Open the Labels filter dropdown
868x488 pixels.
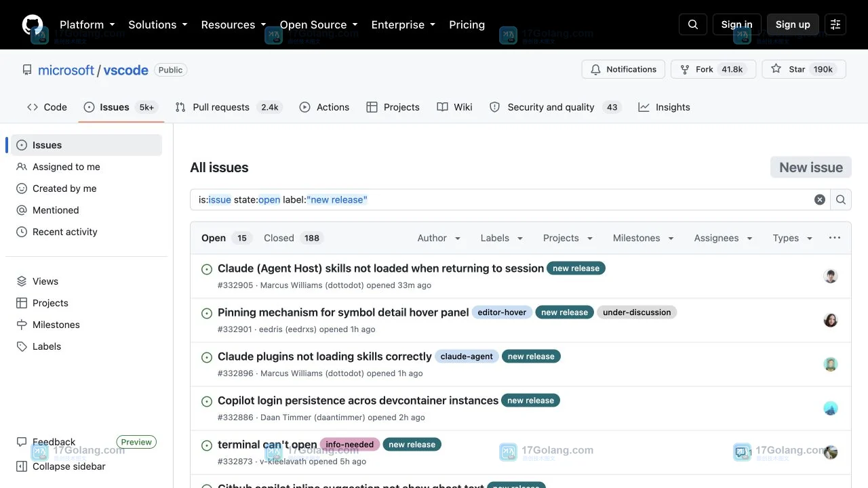pos(502,238)
